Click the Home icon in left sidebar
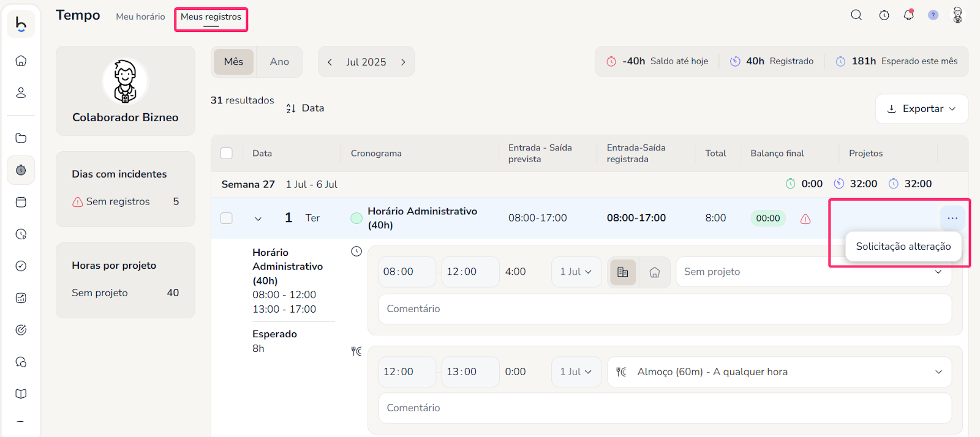 pyautogui.click(x=21, y=61)
